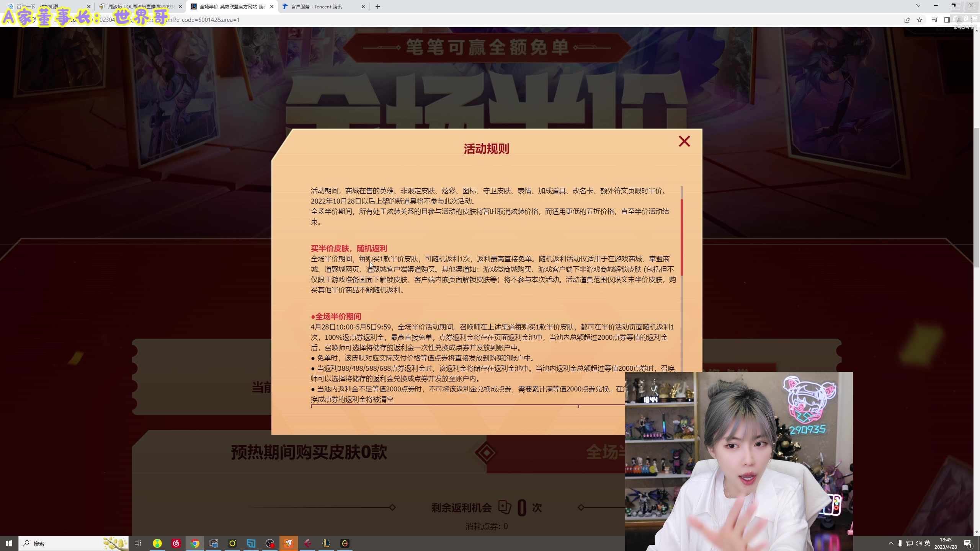Viewport: 980px width, 551px height.
Task: Click the page scrollbar down arrow
Action: pos(977,532)
